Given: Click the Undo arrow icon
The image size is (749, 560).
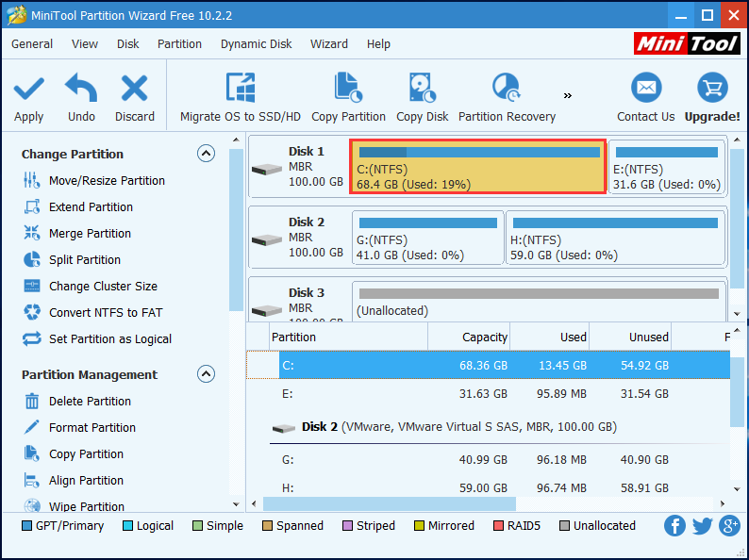Looking at the screenshot, I should (81, 88).
